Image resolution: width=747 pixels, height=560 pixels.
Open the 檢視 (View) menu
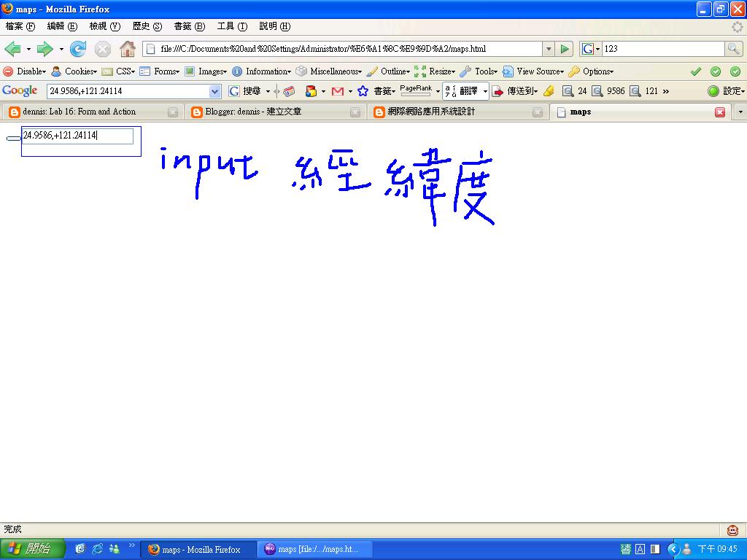point(104,26)
